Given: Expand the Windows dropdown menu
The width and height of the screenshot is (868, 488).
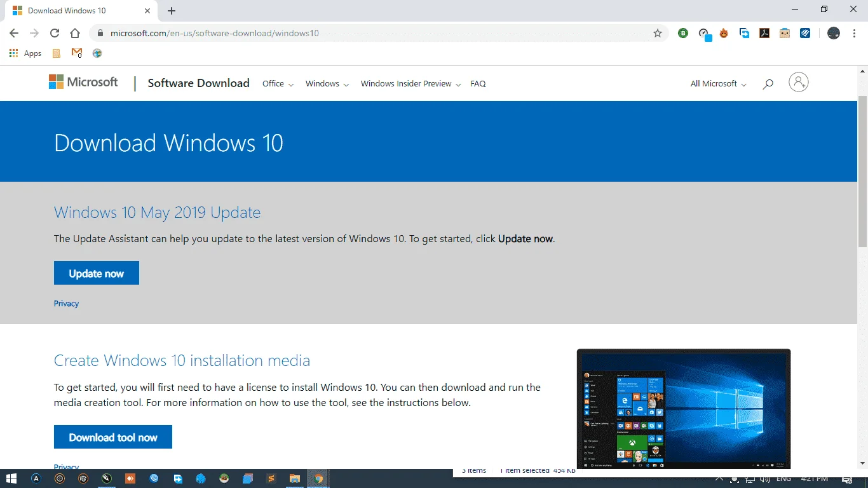Looking at the screenshot, I should pyautogui.click(x=327, y=84).
